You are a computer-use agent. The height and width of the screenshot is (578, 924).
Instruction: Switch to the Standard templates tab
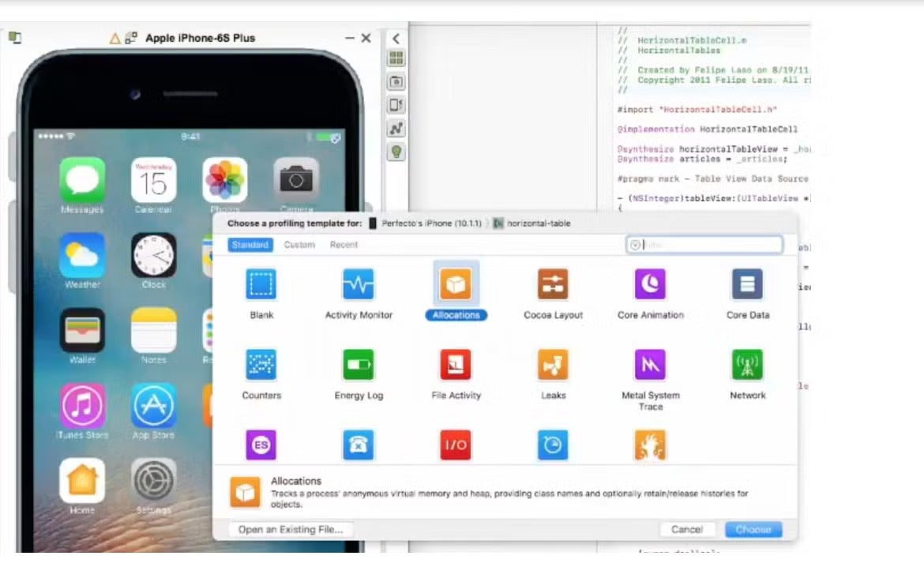(x=250, y=245)
